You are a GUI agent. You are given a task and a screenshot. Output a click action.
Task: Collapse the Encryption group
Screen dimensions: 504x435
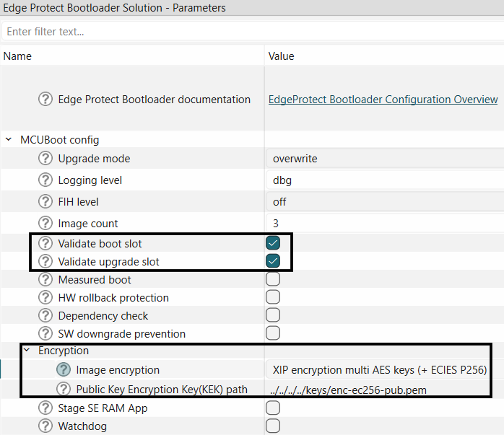pyautogui.click(x=27, y=351)
